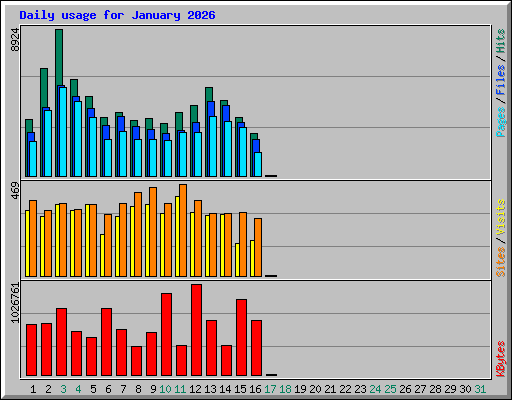Click the tallest green Hits bar for day 3
Viewport: 512px width, 400px height.
click(59, 57)
